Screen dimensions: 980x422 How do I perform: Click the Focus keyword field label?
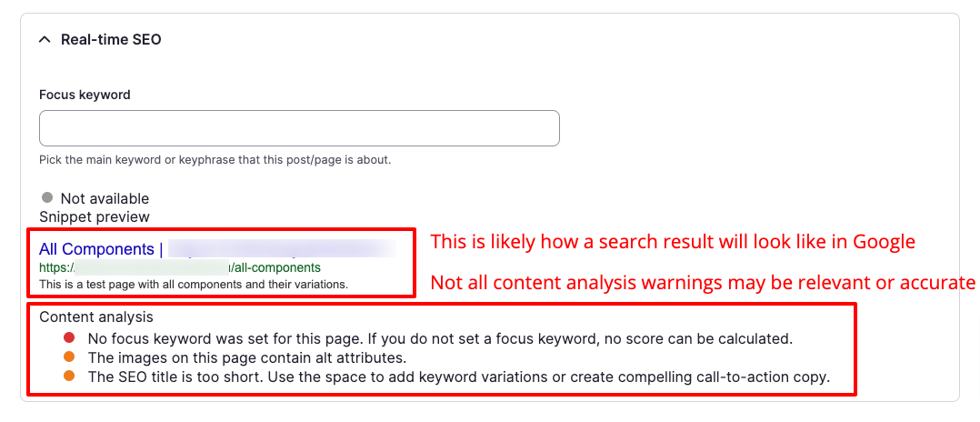pos(85,95)
